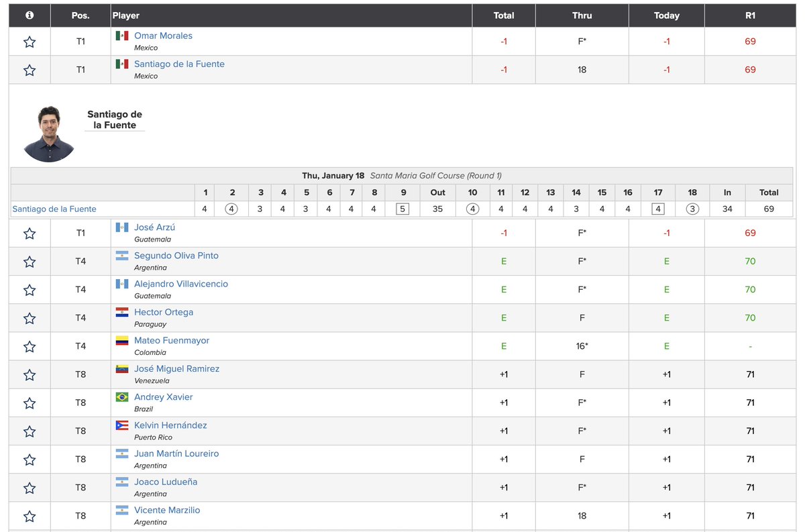
Task: Open Andrey Xavier scorecard
Action: [163, 397]
